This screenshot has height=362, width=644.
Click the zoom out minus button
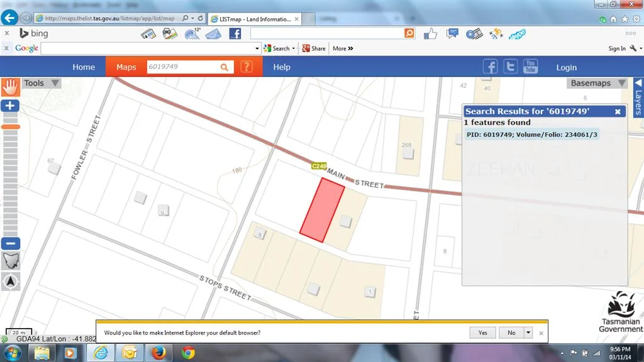click(10, 243)
